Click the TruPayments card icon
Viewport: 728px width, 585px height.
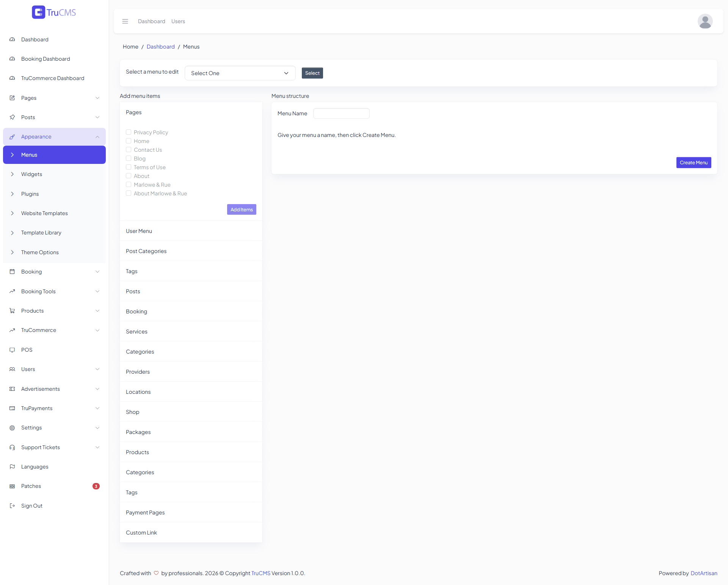(12, 408)
